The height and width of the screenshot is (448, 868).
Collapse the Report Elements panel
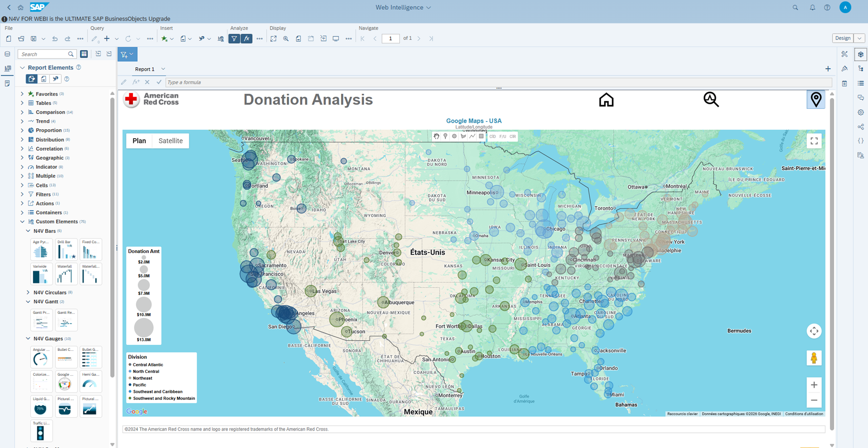pos(23,67)
